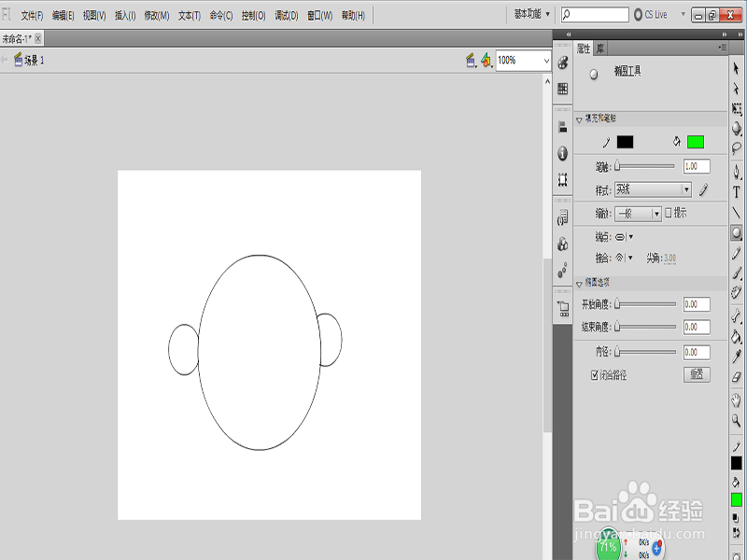The height and width of the screenshot is (560, 747).
Task: Open the 帮助(H) menu
Action: (353, 16)
